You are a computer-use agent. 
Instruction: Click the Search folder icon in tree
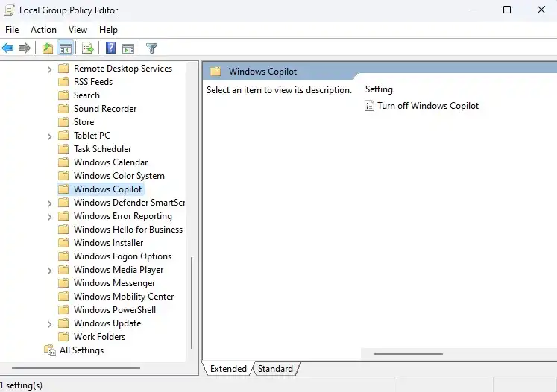point(63,95)
